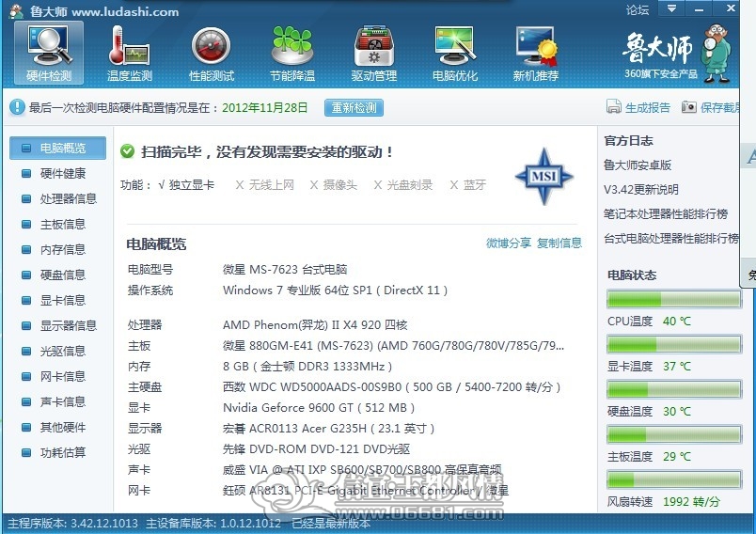This screenshot has width=756, height=534.
Task: Click the 微博分享 link
Action: point(508,243)
